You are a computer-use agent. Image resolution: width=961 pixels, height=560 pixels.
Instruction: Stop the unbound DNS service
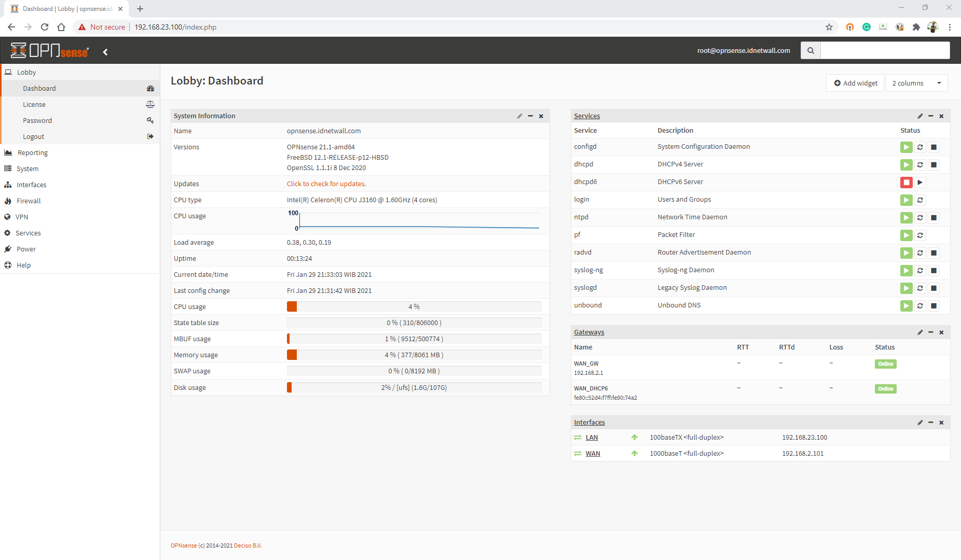click(933, 305)
